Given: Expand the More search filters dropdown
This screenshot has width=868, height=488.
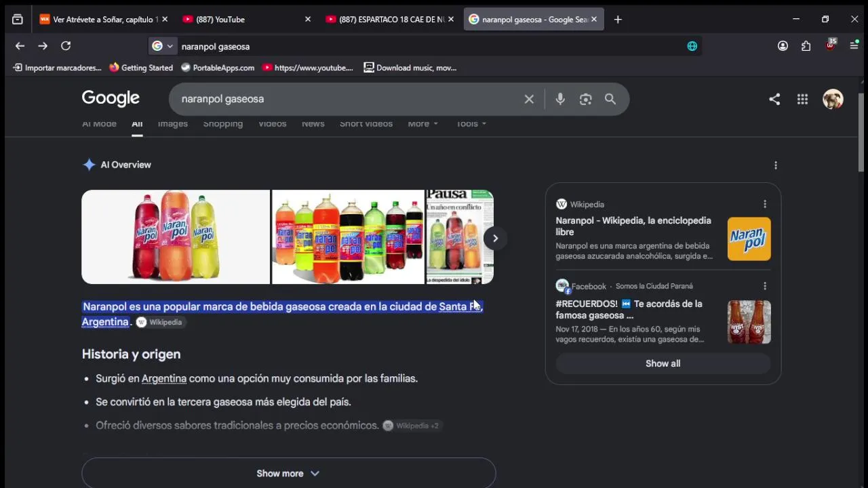Looking at the screenshot, I should click(x=423, y=124).
